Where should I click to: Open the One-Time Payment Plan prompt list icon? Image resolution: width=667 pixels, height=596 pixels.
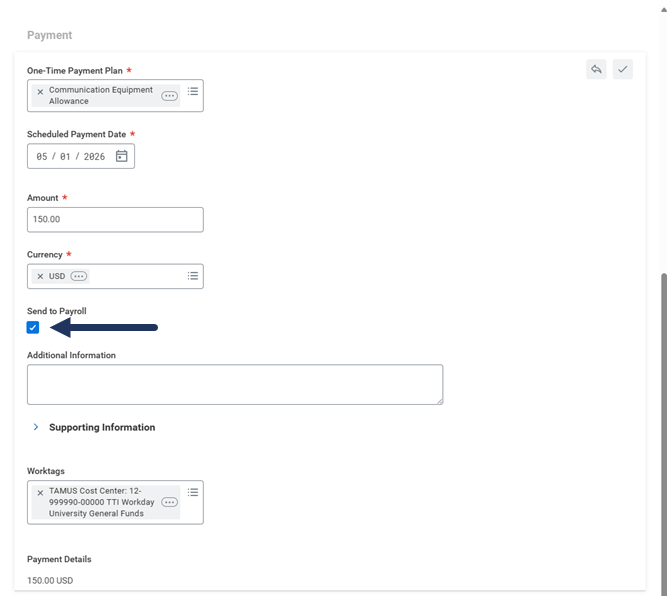click(x=193, y=91)
